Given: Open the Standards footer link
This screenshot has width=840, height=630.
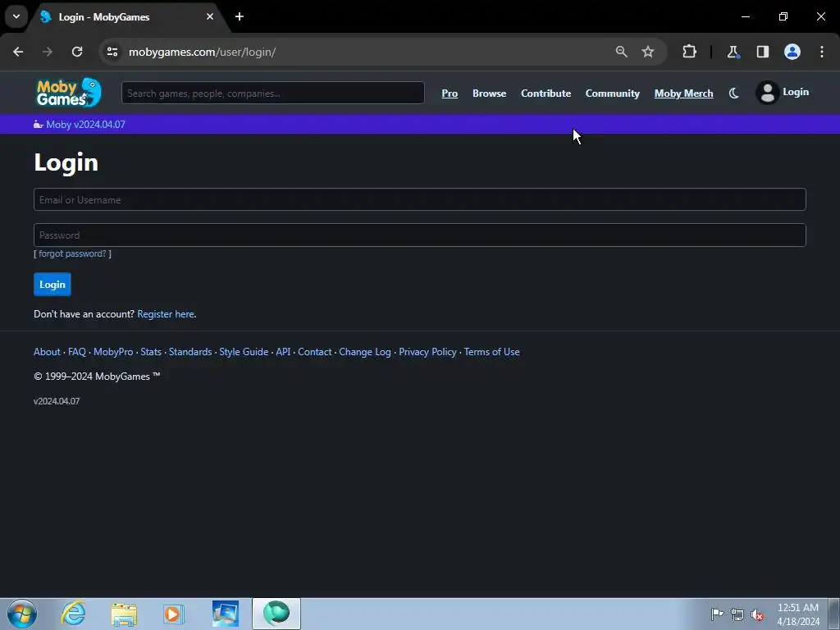Looking at the screenshot, I should pos(190,351).
